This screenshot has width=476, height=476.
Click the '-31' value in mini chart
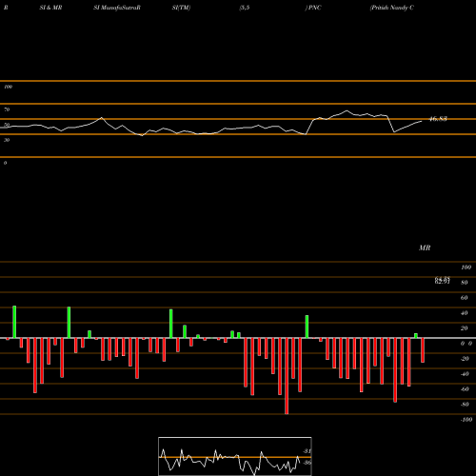pyautogui.click(x=307, y=451)
